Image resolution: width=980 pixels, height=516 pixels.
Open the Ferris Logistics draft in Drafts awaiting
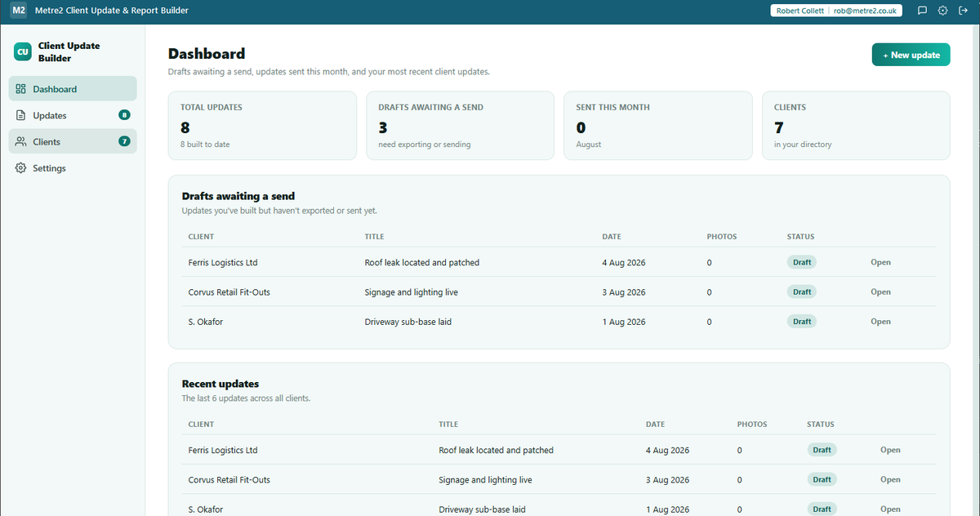coord(880,262)
